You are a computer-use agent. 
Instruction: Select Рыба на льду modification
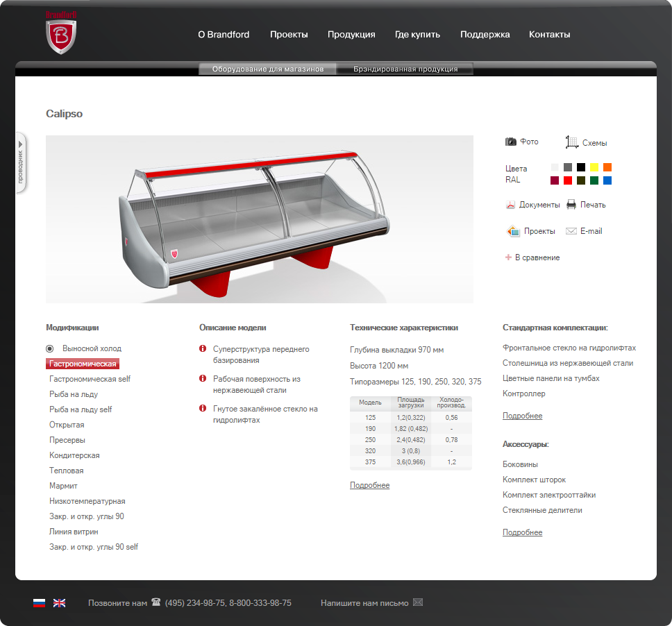(74, 394)
